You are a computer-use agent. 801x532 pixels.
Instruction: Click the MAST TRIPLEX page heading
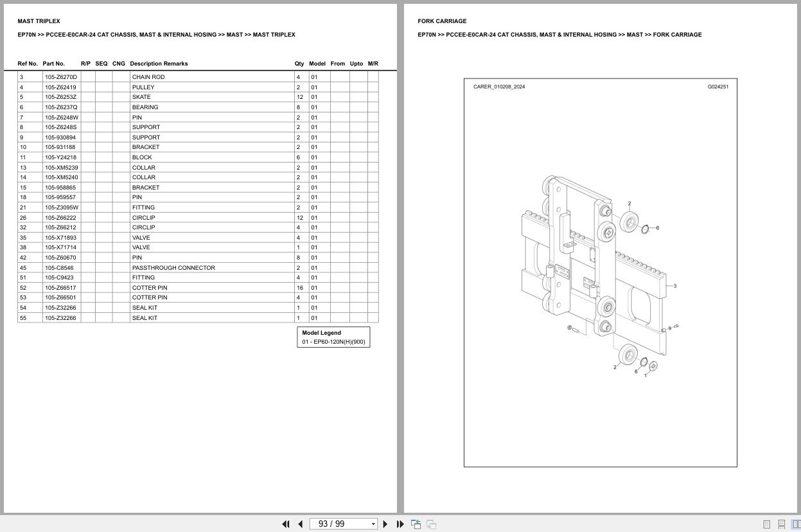39,21
